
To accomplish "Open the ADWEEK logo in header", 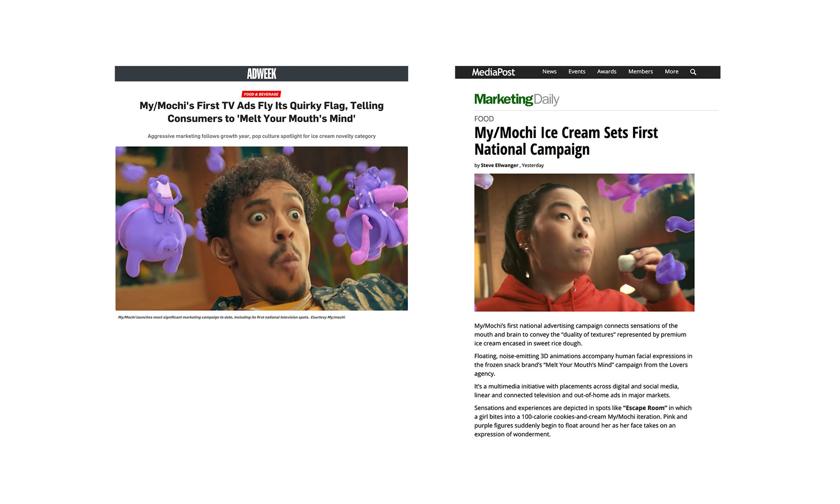I will (261, 73).
